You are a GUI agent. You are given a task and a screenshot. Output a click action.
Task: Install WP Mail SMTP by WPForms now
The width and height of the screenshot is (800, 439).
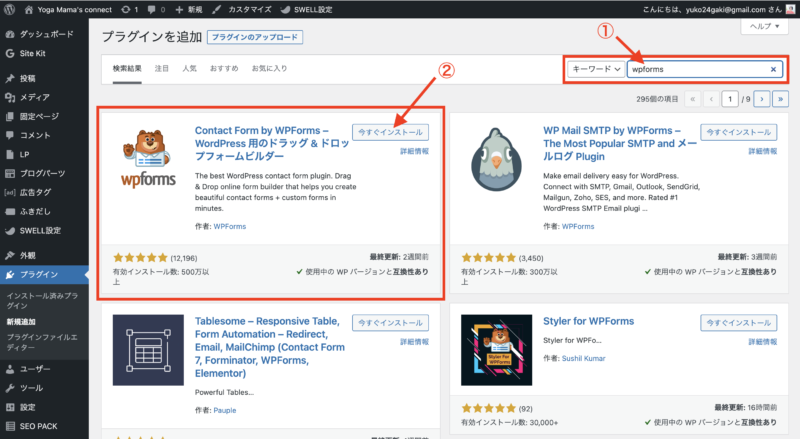(x=739, y=132)
